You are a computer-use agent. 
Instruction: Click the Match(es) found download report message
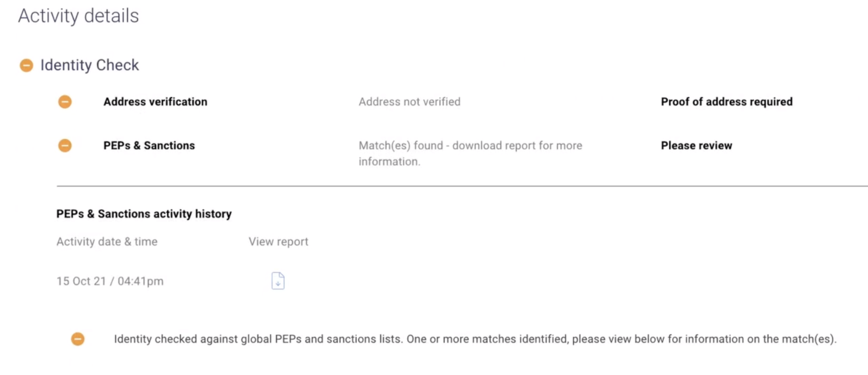(470, 154)
